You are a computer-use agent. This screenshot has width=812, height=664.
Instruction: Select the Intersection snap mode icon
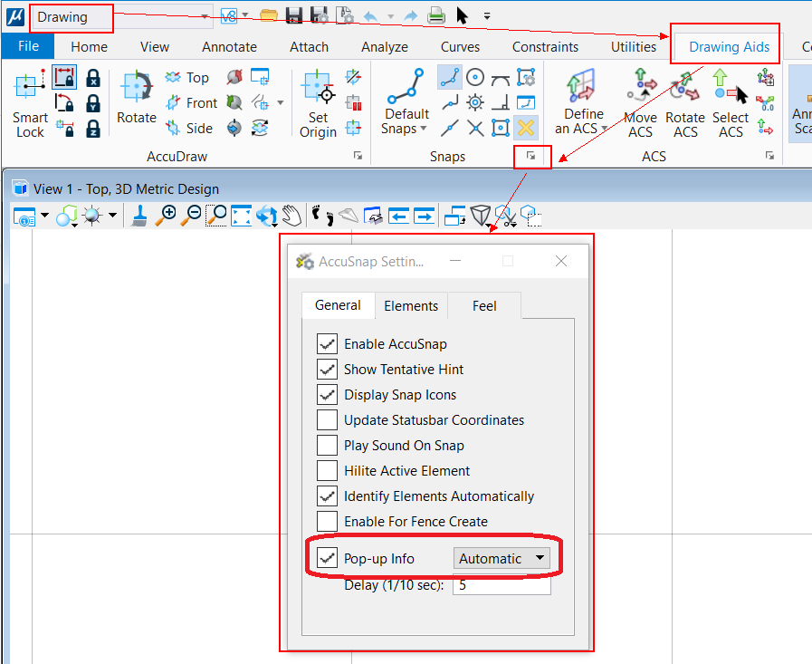[x=475, y=128]
